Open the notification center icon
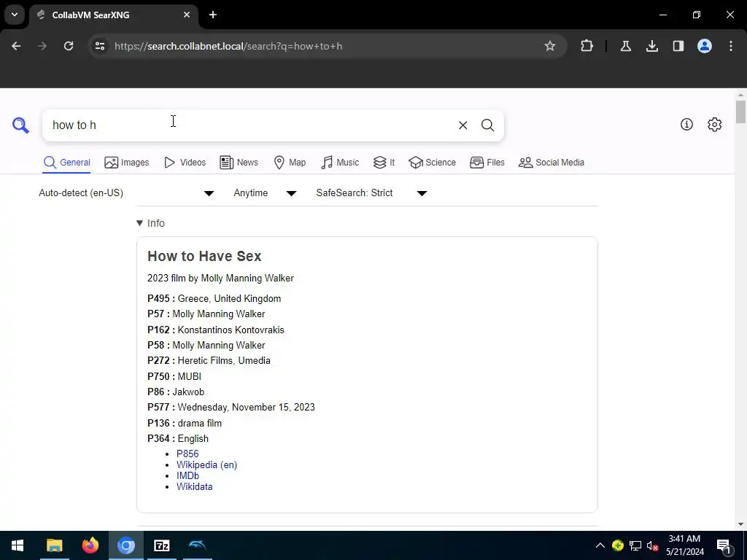The height and width of the screenshot is (560, 747). (724, 546)
